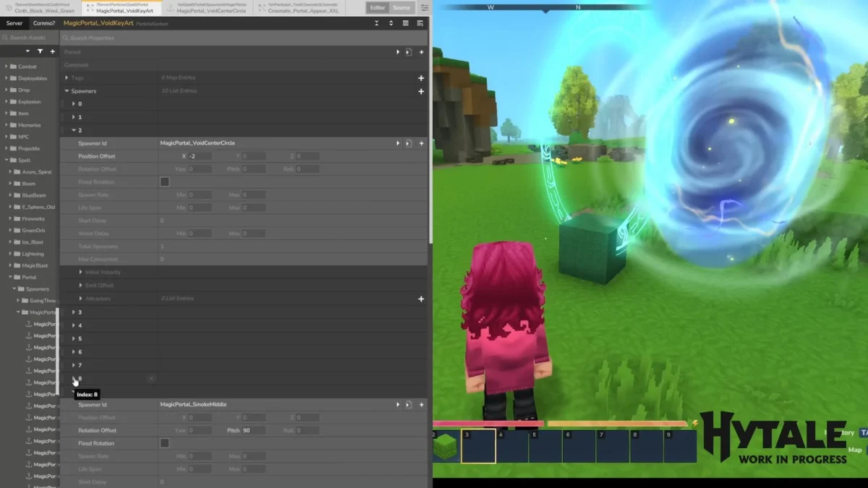Toggle first Fixed Rotation checkbox
This screenshot has height=488, width=868.
click(x=164, y=182)
